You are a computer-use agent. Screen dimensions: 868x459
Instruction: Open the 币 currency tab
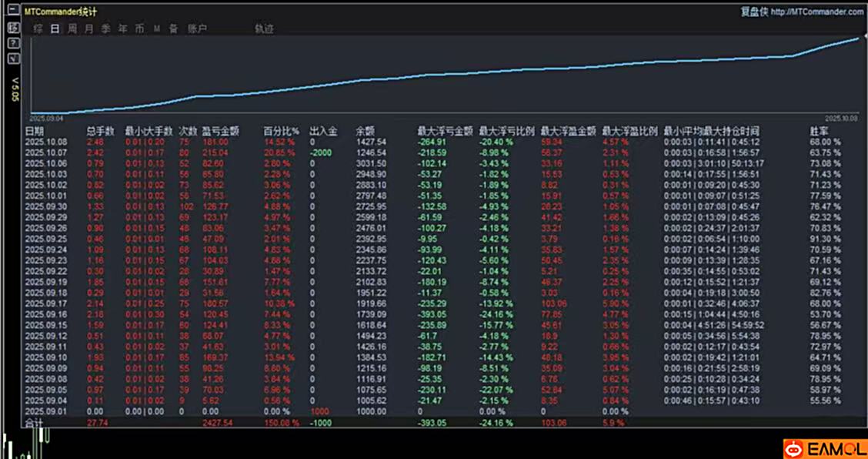click(x=139, y=28)
